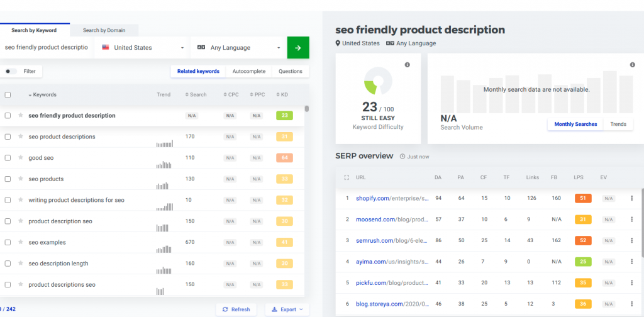Open the Search Volume info icon

(633, 65)
